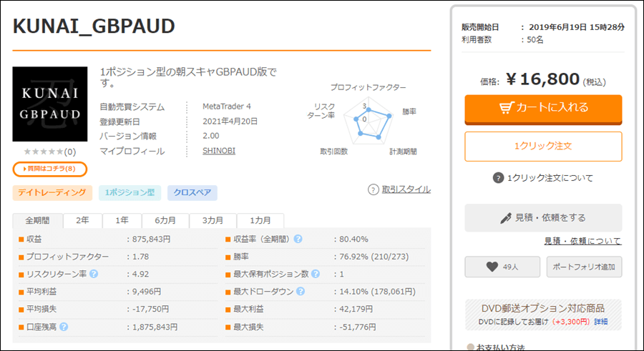
Task: Click the pencil icon on 見積・依頼をする
Action: [x=506, y=218]
